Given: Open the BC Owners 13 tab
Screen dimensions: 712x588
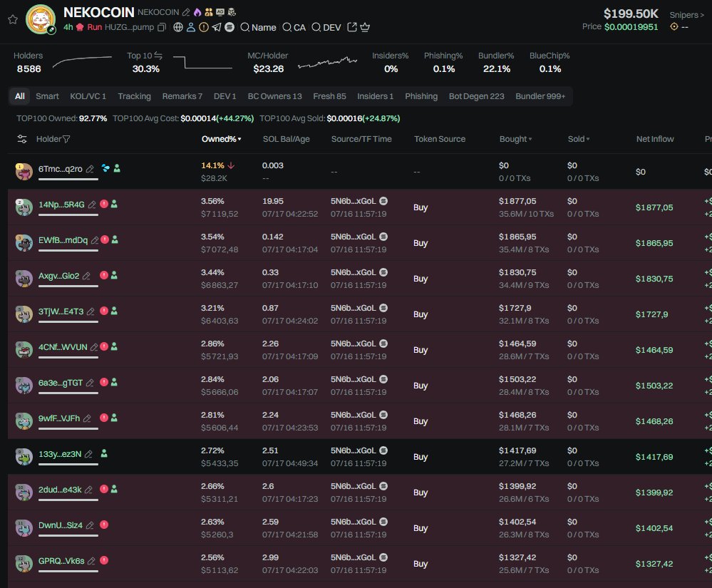Looking at the screenshot, I should pos(274,96).
